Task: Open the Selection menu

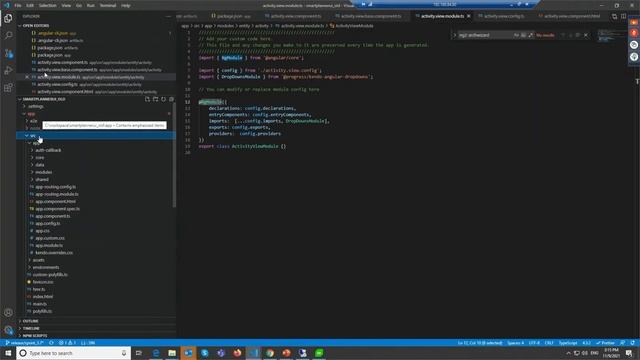Action: [47, 5]
